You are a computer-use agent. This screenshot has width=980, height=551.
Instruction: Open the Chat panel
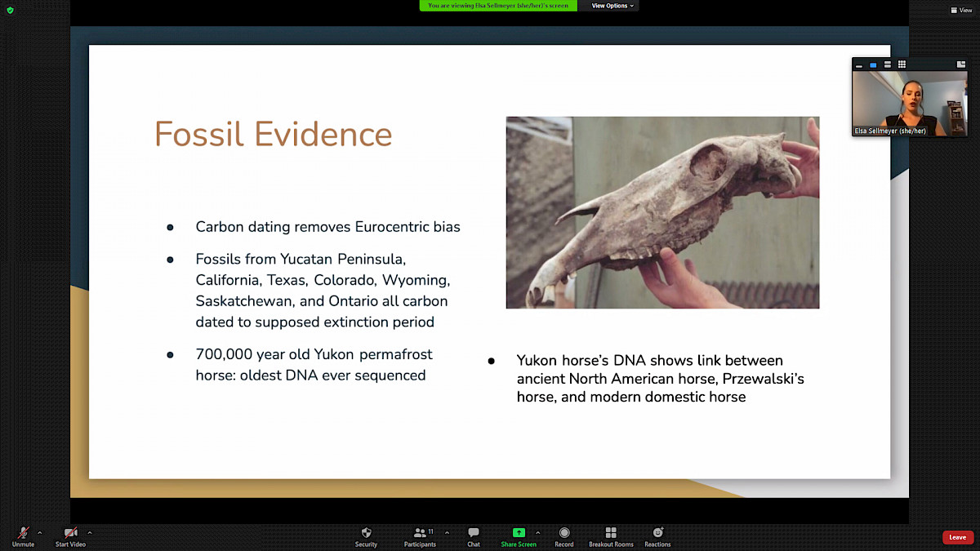pyautogui.click(x=474, y=536)
